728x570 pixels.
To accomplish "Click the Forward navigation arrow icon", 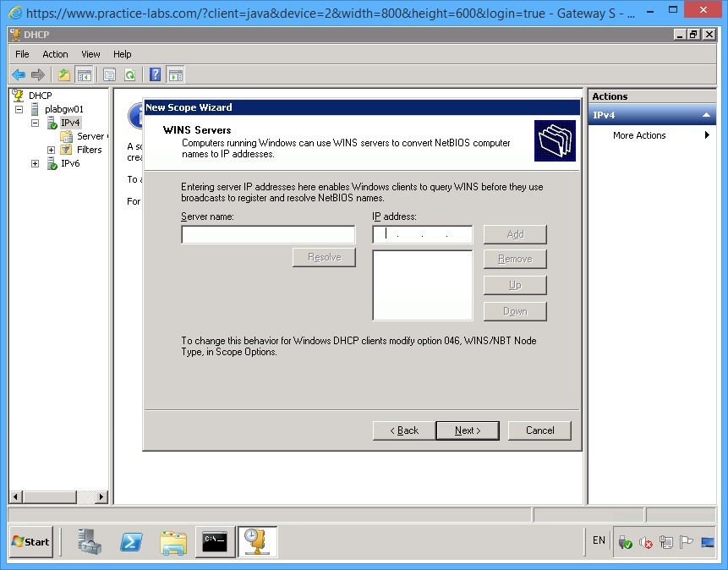I will pos(37,74).
